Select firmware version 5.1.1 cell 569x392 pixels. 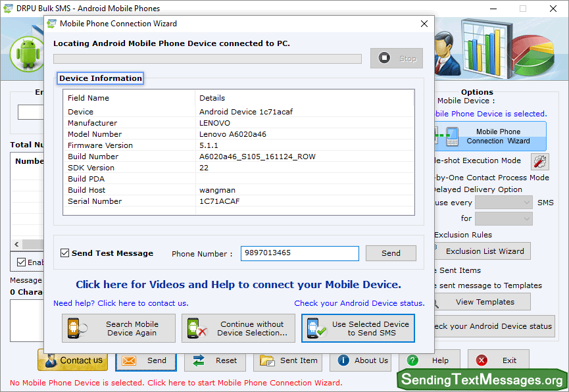(x=209, y=145)
